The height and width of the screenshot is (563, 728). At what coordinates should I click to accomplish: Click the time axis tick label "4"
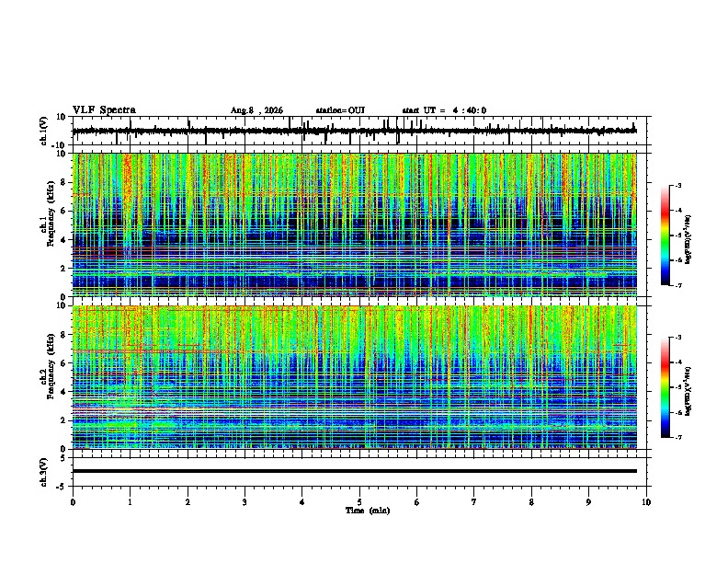tap(302, 502)
